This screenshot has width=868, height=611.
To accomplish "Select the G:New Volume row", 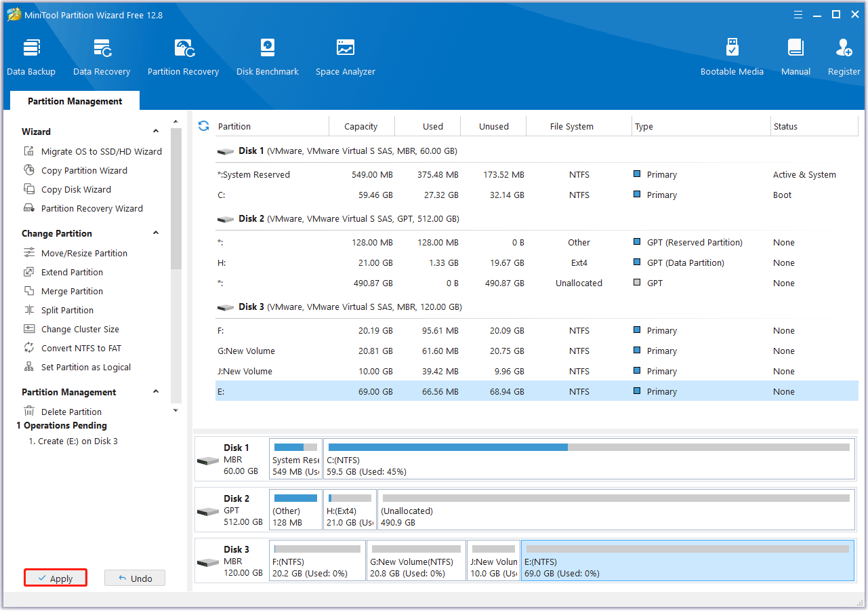I will 536,351.
